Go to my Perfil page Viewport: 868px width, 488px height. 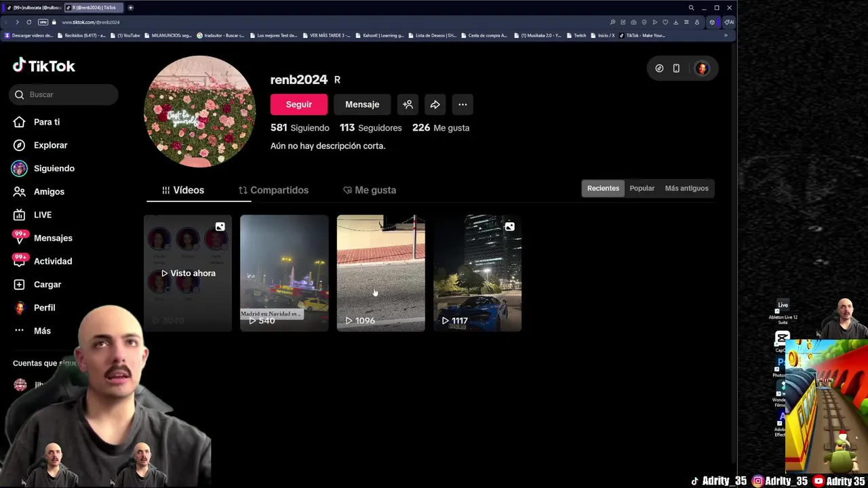pos(35,308)
